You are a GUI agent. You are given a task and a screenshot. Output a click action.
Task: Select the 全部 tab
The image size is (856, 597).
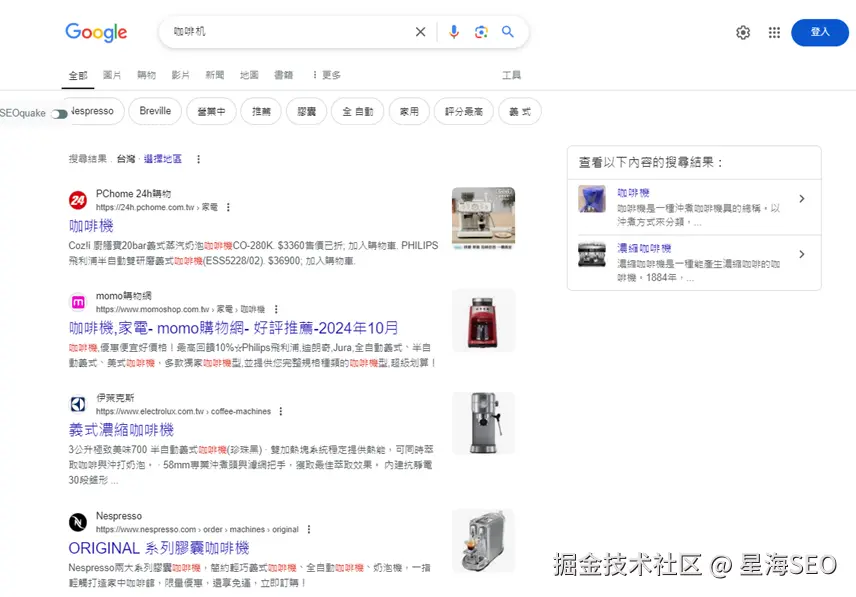pos(78,75)
